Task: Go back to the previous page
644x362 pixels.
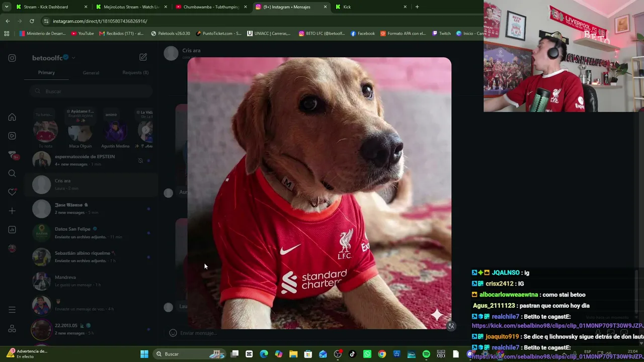Action: coord(8,21)
